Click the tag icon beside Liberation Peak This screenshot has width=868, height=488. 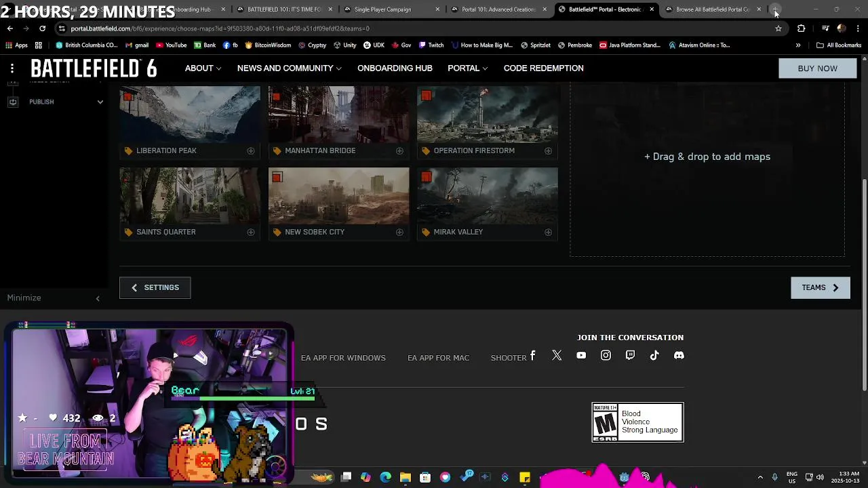click(x=128, y=151)
